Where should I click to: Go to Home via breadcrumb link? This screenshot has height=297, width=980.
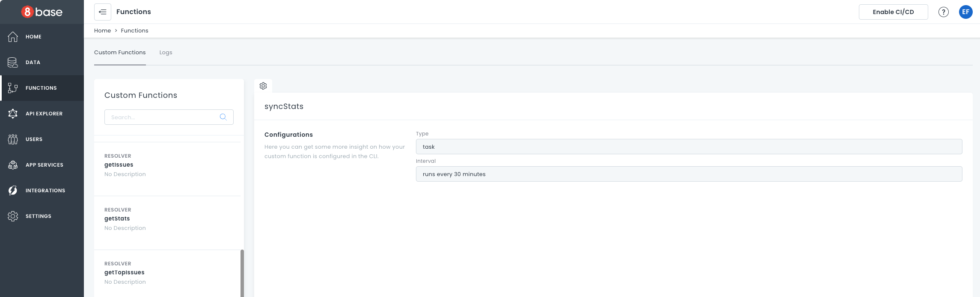tap(102, 31)
